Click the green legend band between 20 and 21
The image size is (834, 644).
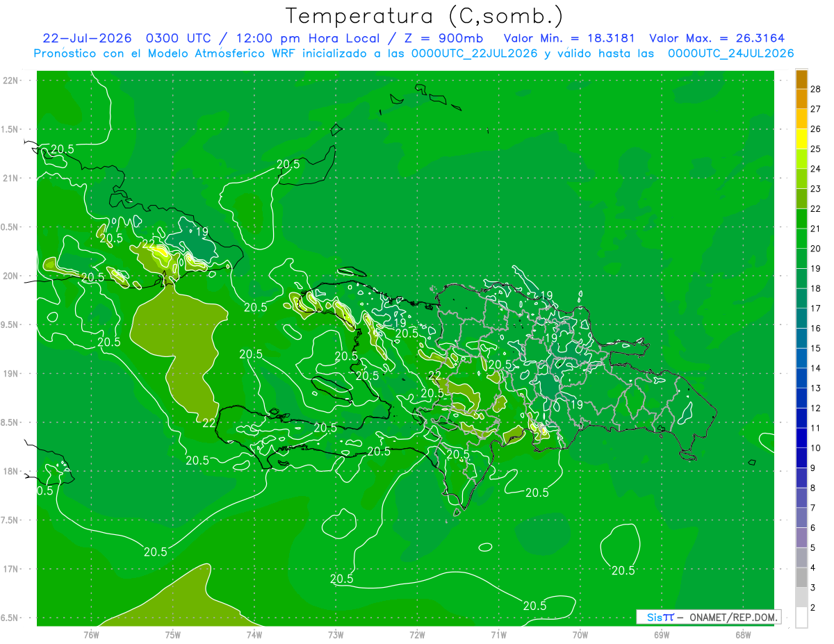click(802, 238)
